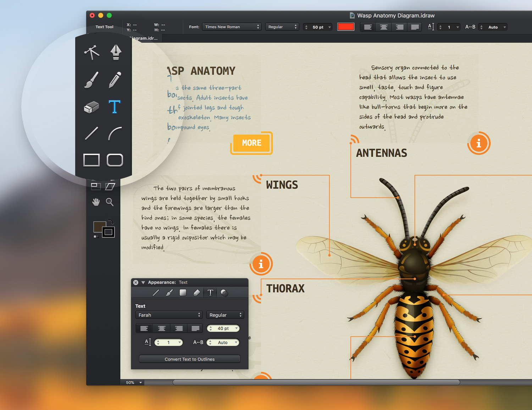Open the Farah font dropdown
Image resolution: width=532 pixels, height=410 pixels.
pyautogui.click(x=169, y=315)
